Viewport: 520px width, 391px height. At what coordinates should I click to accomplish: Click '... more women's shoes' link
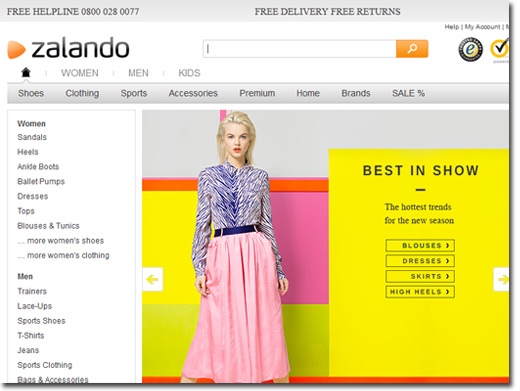tap(61, 241)
